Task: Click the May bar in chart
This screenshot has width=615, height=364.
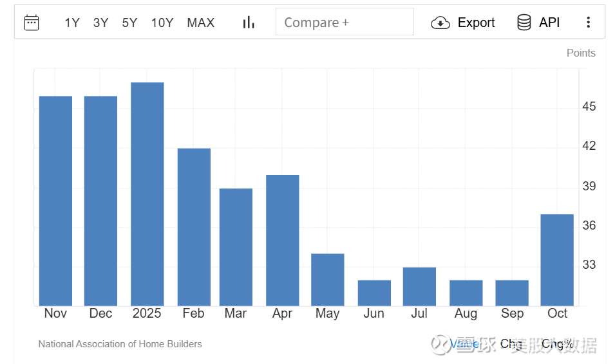Action: (x=328, y=280)
